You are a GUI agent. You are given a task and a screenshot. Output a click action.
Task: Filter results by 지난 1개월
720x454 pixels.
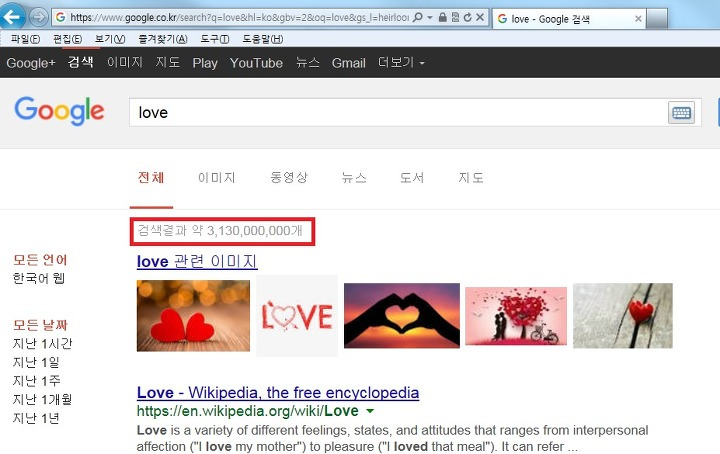click(x=42, y=399)
